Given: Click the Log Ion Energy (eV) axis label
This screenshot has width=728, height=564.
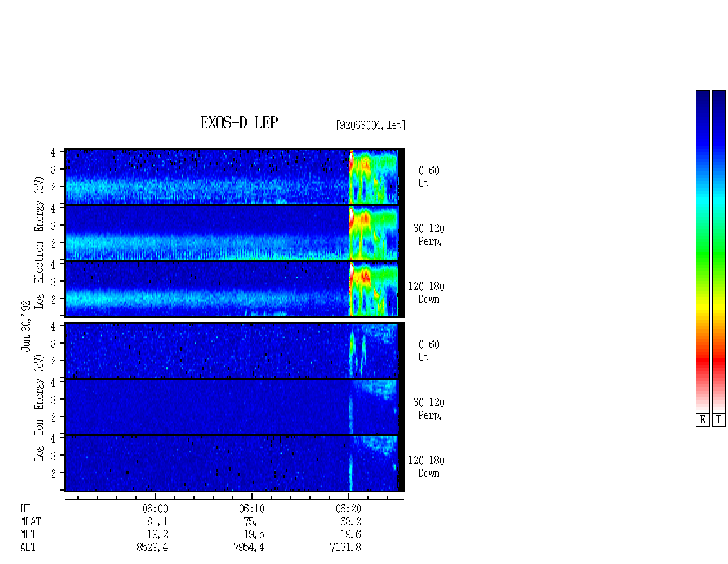Looking at the screenshot, I should click(x=39, y=407).
